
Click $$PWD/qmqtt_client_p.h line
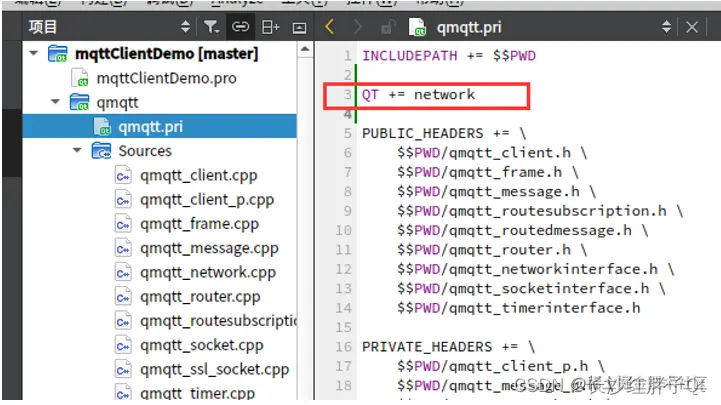[501, 366]
